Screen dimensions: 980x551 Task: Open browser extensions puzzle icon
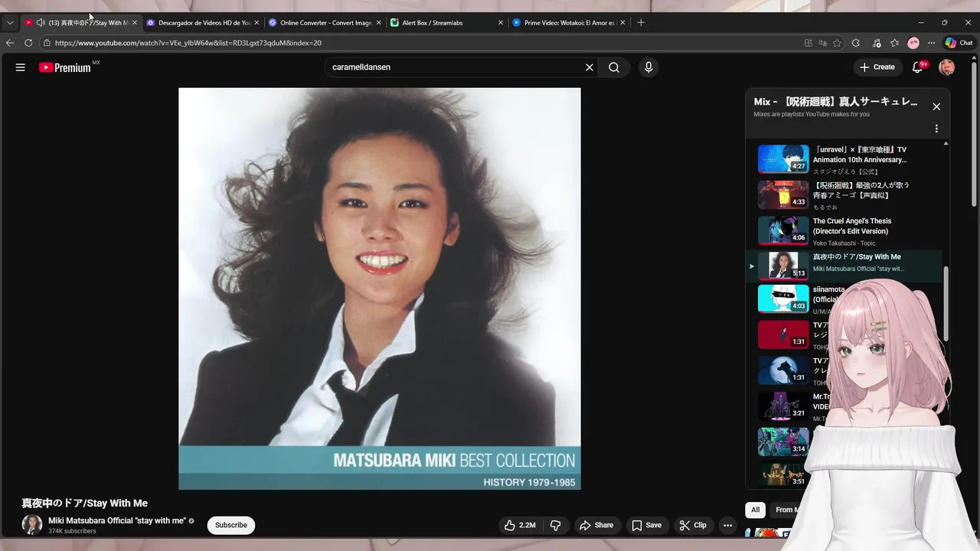[856, 43]
